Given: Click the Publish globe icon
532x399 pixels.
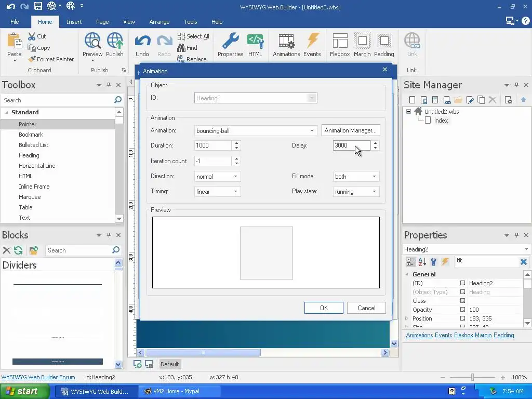Looking at the screenshot, I should coord(115,41).
